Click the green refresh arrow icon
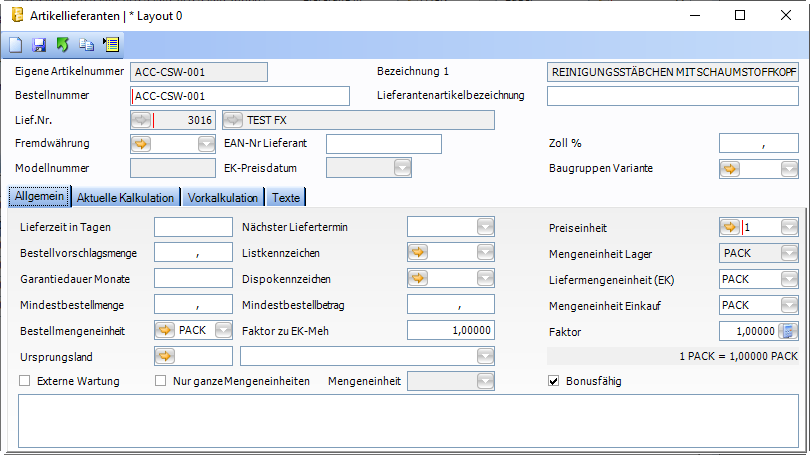Screen dimensions: 810x455 click(x=62, y=45)
